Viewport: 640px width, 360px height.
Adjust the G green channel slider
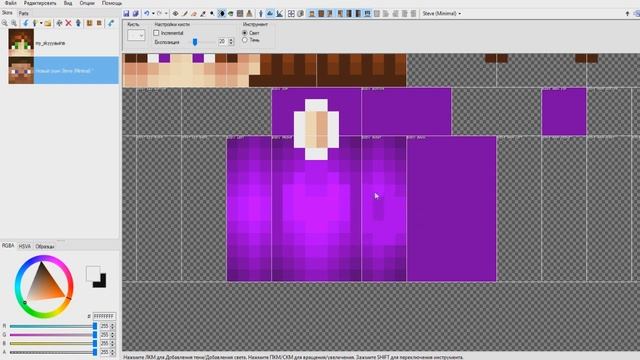point(53,335)
